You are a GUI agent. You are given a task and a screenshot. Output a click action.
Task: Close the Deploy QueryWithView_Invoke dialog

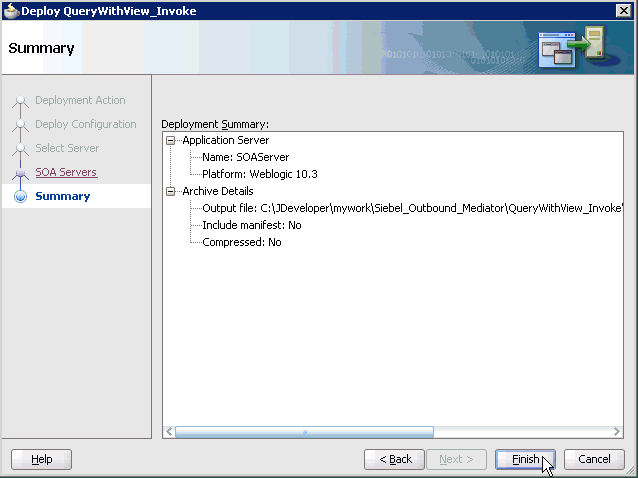point(623,11)
